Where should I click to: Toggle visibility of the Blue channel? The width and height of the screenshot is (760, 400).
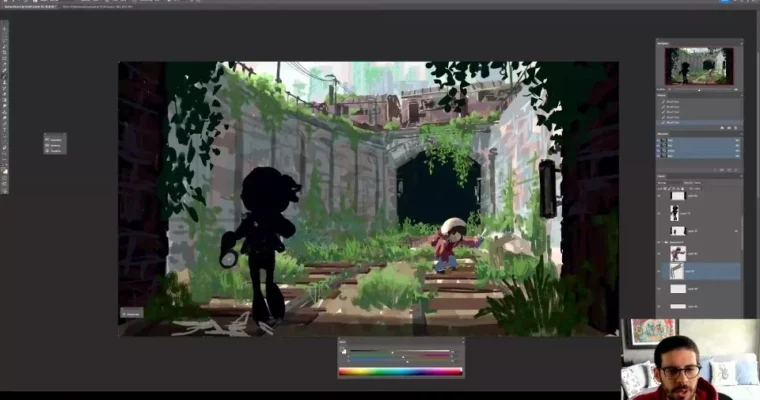click(658, 156)
